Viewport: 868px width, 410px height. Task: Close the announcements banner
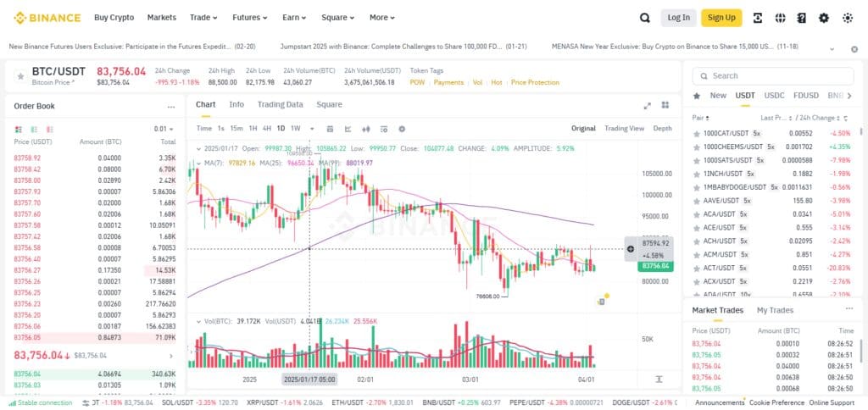[854, 49]
